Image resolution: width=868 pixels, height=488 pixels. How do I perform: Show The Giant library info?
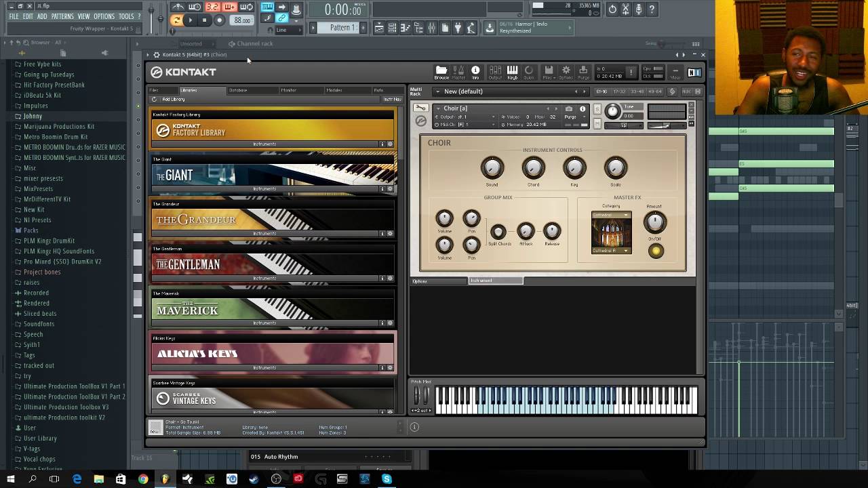pyautogui.click(x=382, y=188)
